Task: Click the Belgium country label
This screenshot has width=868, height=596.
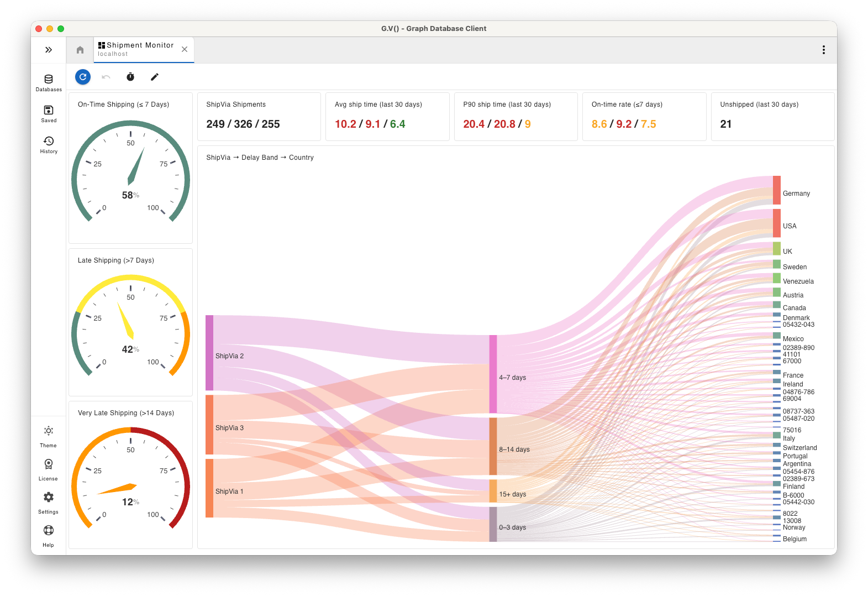Action: [795, 539]
